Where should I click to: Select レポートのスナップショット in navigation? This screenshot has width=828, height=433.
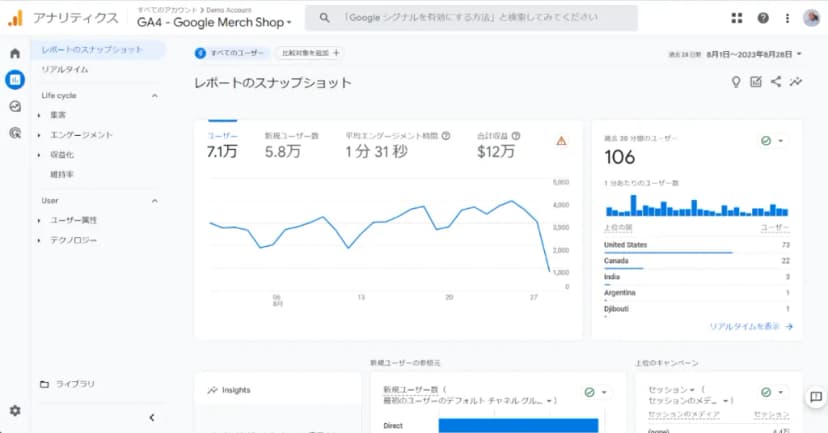coord(98,50)
